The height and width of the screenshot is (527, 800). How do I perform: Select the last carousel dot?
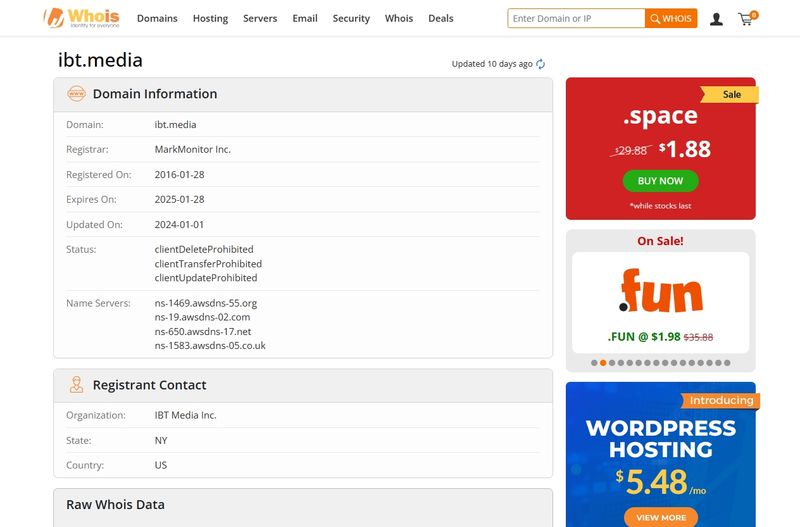click(x=727, y=363)
